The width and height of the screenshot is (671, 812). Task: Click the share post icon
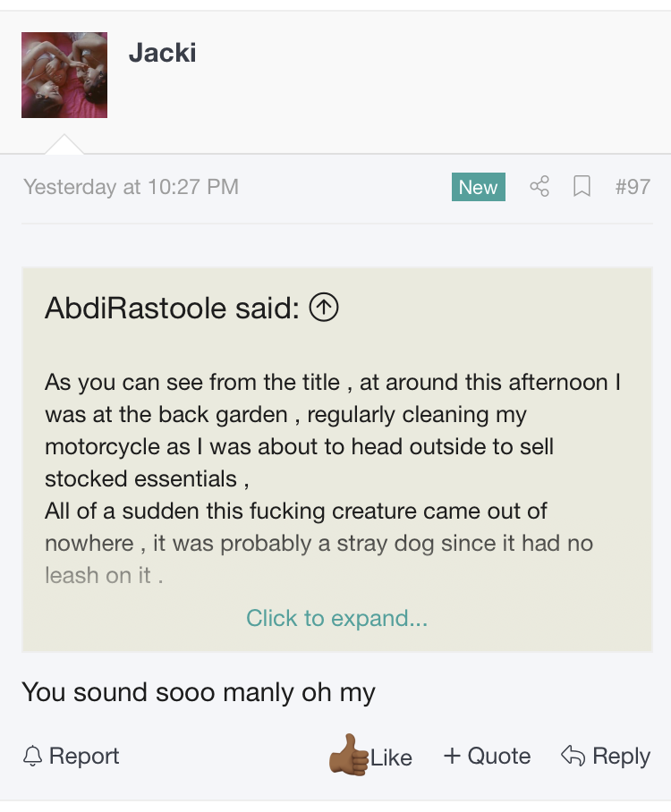(x=539, y=186)
